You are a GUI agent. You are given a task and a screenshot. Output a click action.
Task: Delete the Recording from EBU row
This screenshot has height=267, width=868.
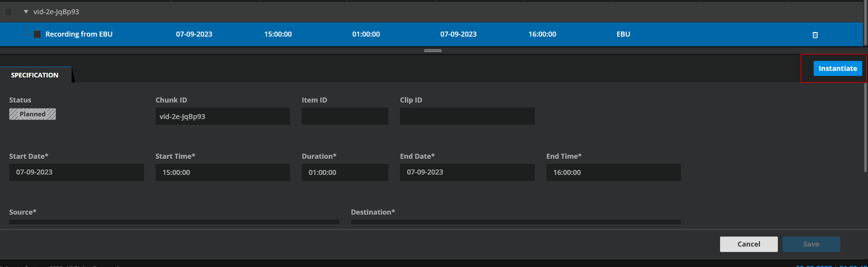[815, 35]
